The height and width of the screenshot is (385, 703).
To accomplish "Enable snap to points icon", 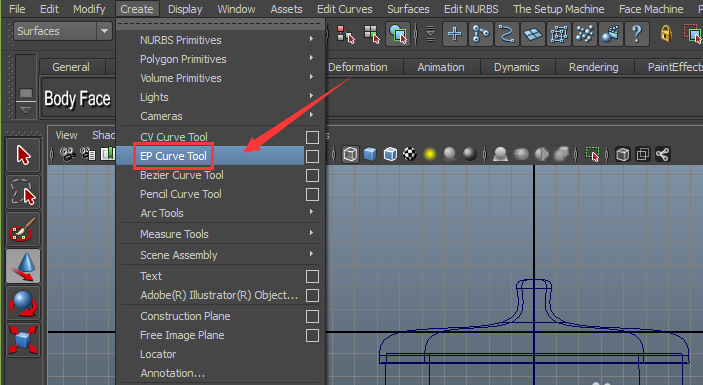I will tap(507, 34).
